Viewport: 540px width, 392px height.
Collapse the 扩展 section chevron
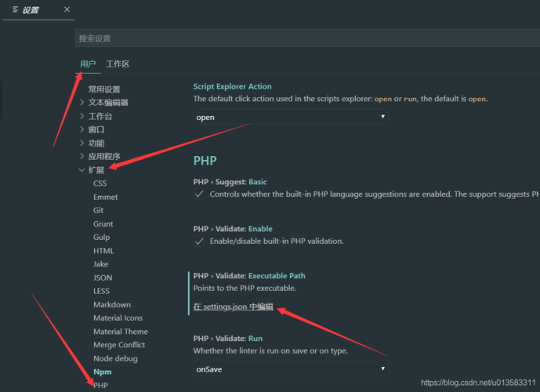[x=82, y=170]
